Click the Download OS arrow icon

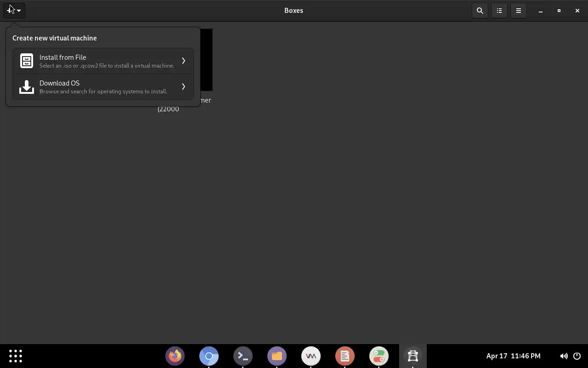point(27,86)
